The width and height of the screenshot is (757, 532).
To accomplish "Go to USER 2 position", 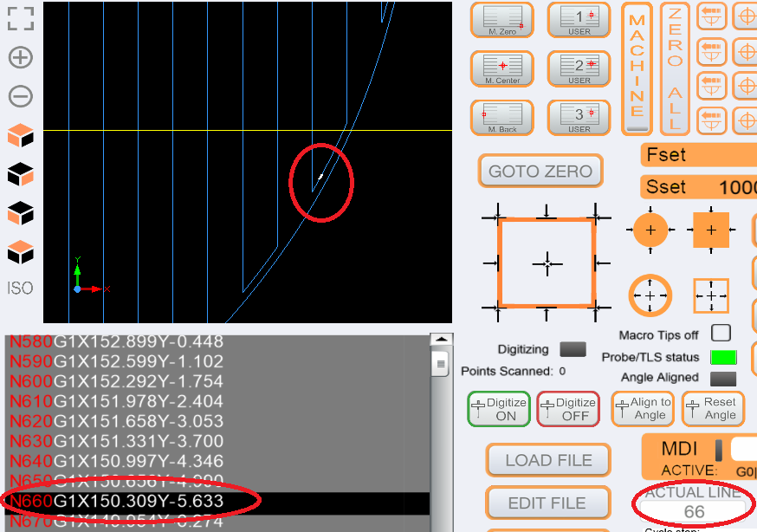I will [x=579, y=68].
